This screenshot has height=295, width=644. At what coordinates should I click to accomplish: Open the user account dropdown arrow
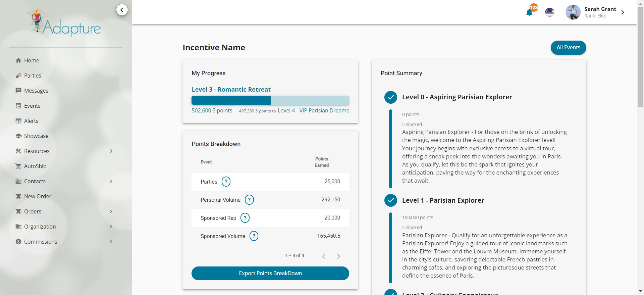pos(623,12)
